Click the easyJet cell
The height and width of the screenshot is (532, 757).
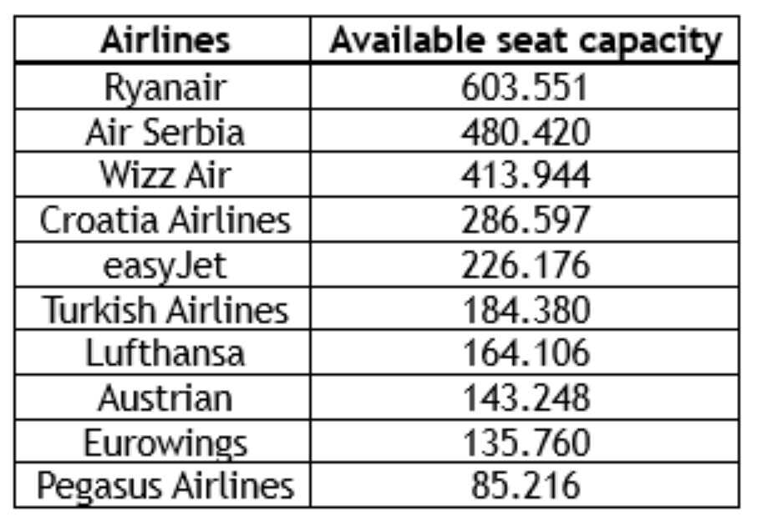click(165, 265)
